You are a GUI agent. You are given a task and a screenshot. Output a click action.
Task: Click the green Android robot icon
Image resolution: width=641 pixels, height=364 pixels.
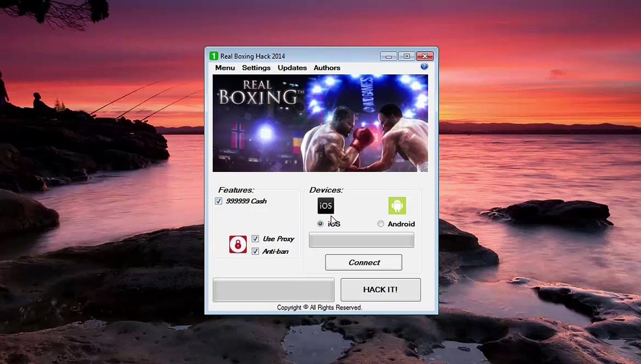397,206
